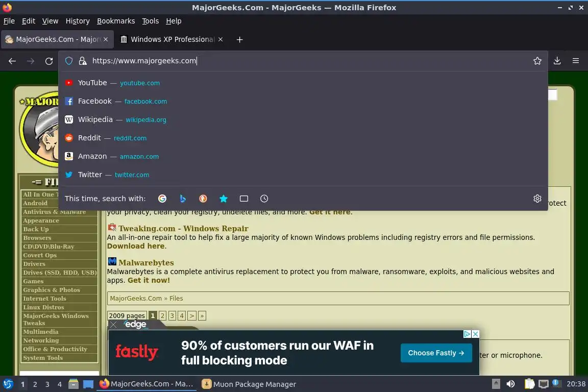Open search settings gear in urlbar

point(537,199)
